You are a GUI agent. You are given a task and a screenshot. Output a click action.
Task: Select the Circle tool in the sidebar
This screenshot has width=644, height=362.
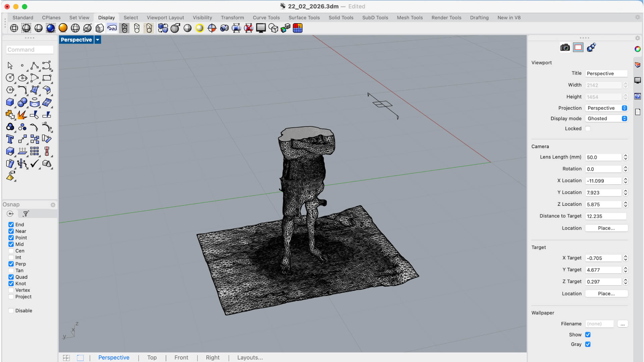coord(10,77)
